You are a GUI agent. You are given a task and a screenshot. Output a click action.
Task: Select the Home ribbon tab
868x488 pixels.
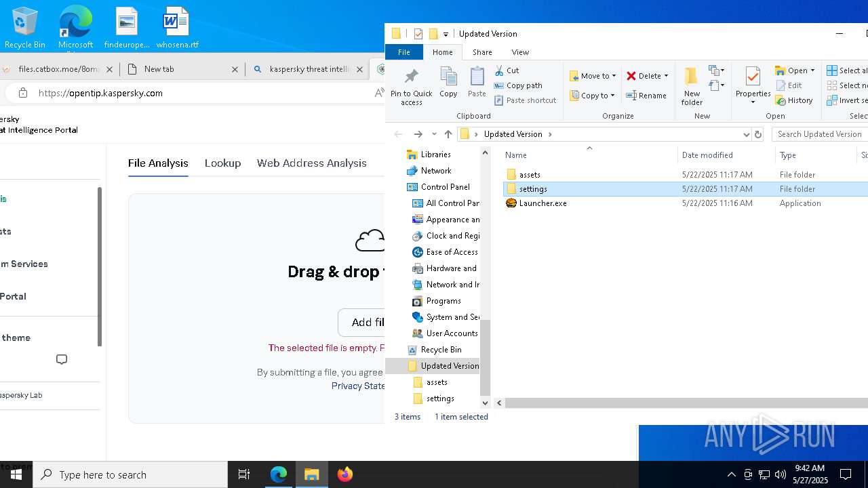(442, 52)
